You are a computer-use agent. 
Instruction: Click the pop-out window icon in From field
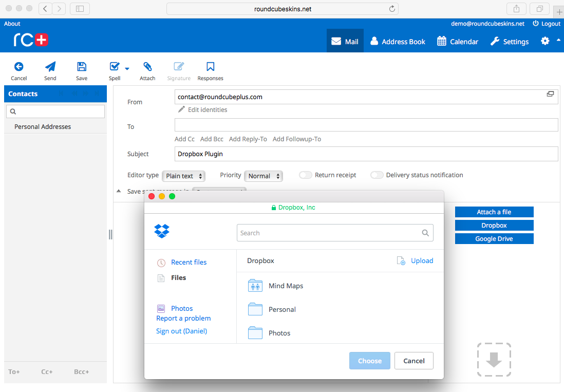550,94
